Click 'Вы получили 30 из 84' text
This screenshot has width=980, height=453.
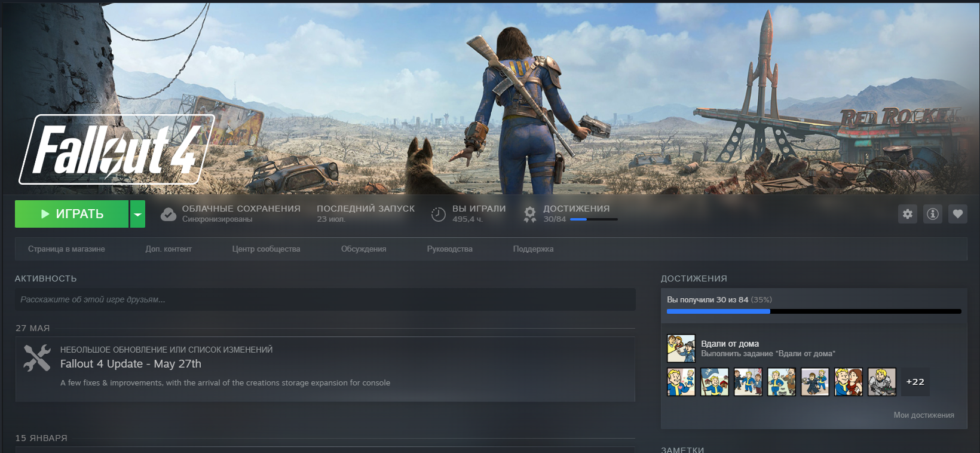click(x=708, y=300)
